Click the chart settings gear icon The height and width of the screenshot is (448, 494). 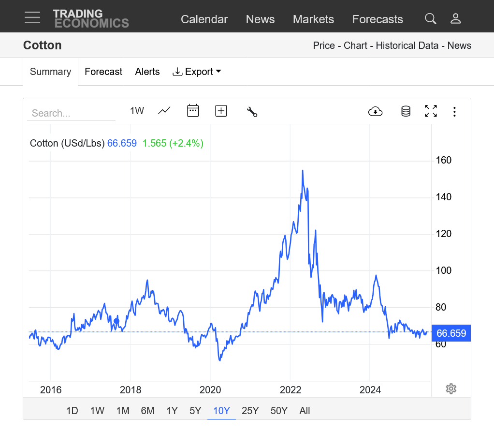click(x=451, y=388)
